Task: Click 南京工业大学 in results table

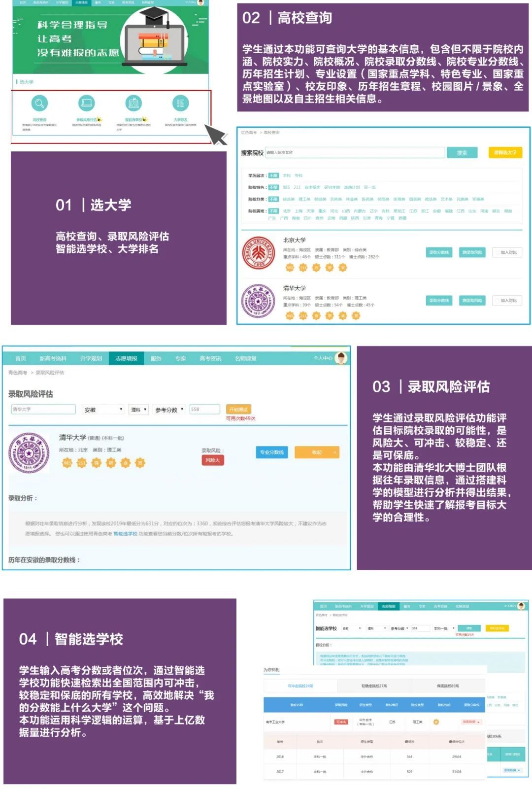Action: [x=275, y=722]
